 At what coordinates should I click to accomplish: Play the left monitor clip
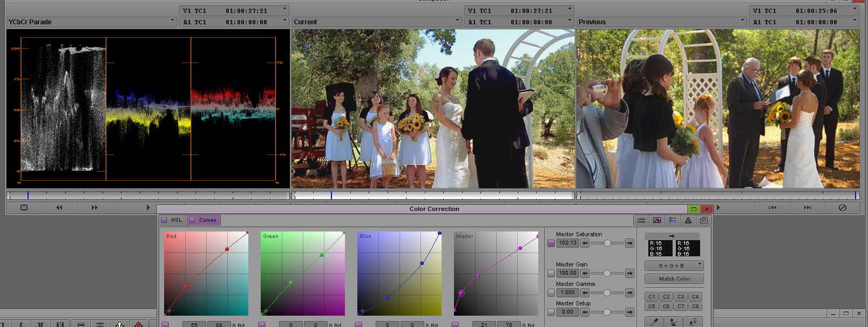(148, 207)
